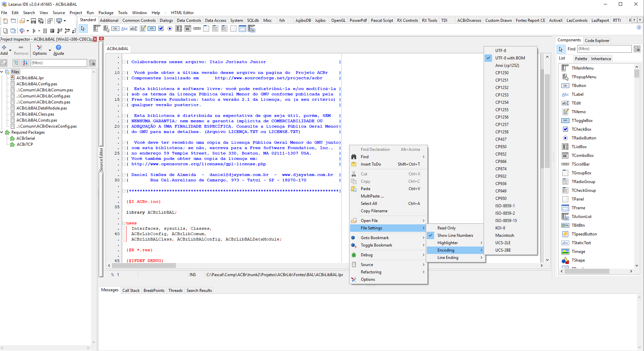Click the View Forms windows icon
644x351 pixels.
13,31
